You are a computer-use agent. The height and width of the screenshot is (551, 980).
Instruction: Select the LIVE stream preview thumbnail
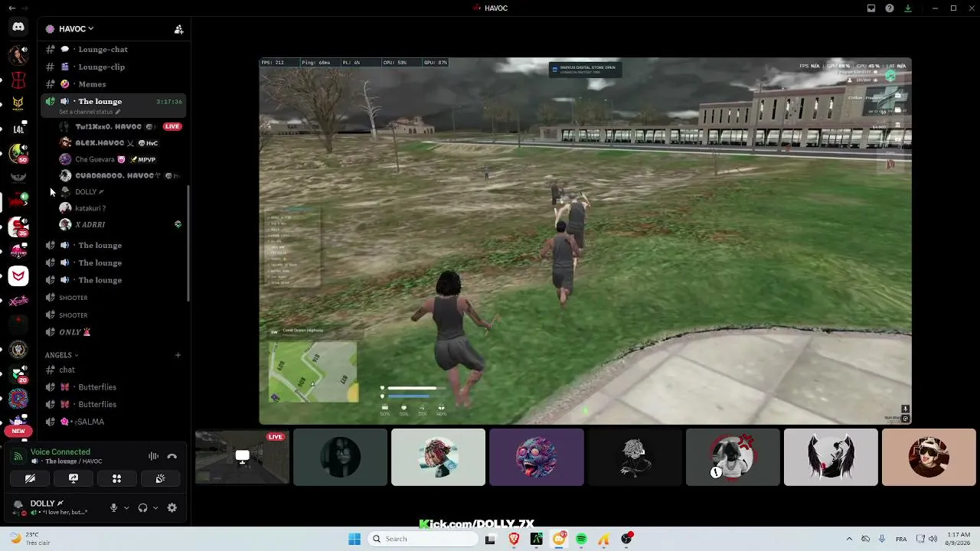coord(242,457)
